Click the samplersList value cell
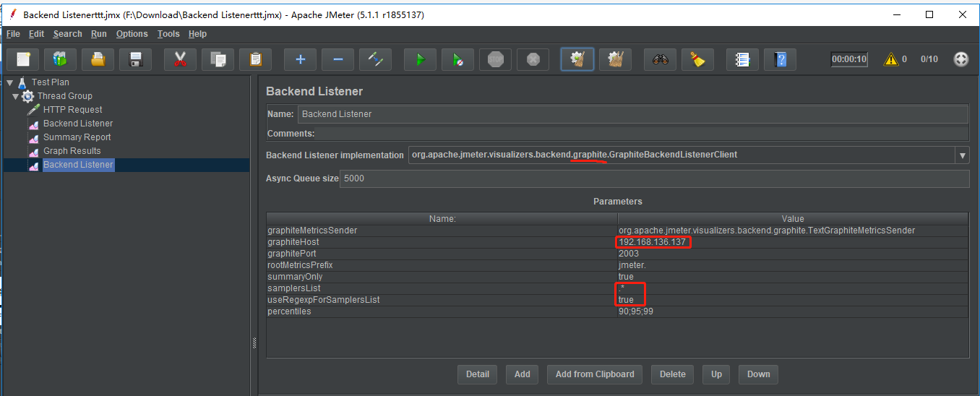The height and width of the screenshot is (396, 980). [x=793, y=288]
